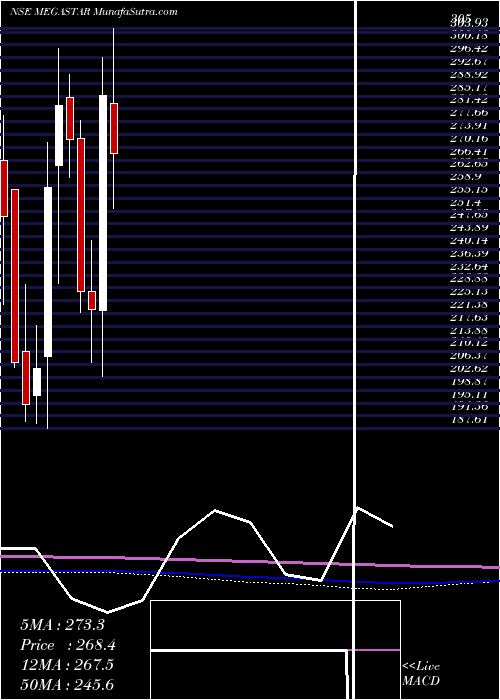The image size is (500, 700).
Task: Click the 255.15 price label
Action: point(469,190)
